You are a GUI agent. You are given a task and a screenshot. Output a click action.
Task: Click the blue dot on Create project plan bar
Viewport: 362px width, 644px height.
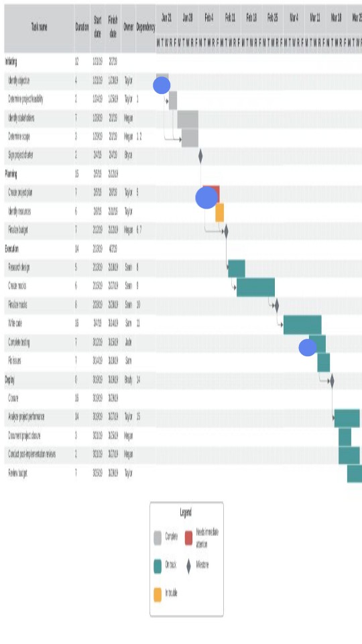[206, 197]
